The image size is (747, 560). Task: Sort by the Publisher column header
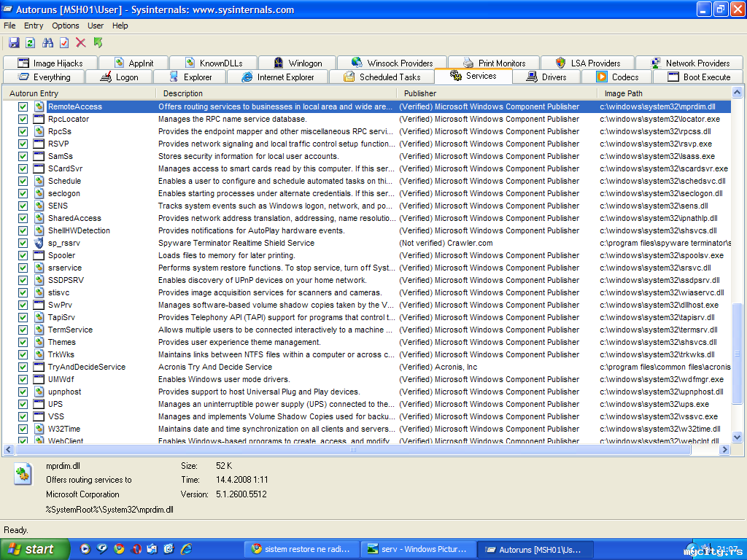(x=498, y=93)
